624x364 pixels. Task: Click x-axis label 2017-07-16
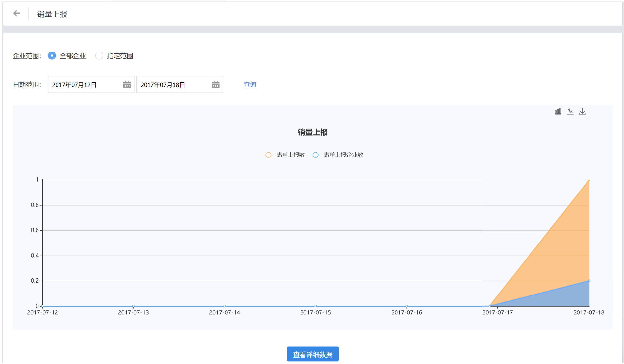407,313
